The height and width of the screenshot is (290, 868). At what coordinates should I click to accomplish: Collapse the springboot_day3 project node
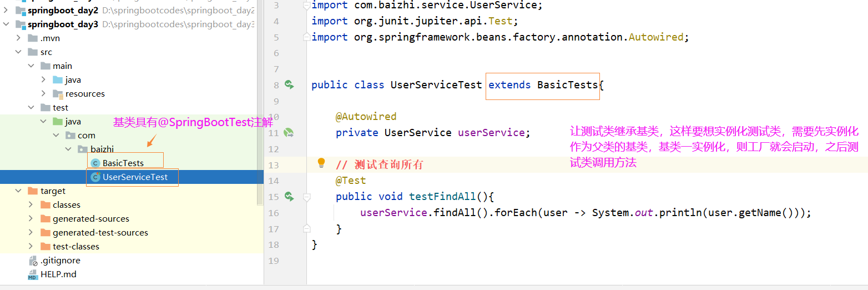(x=6, y=24)
